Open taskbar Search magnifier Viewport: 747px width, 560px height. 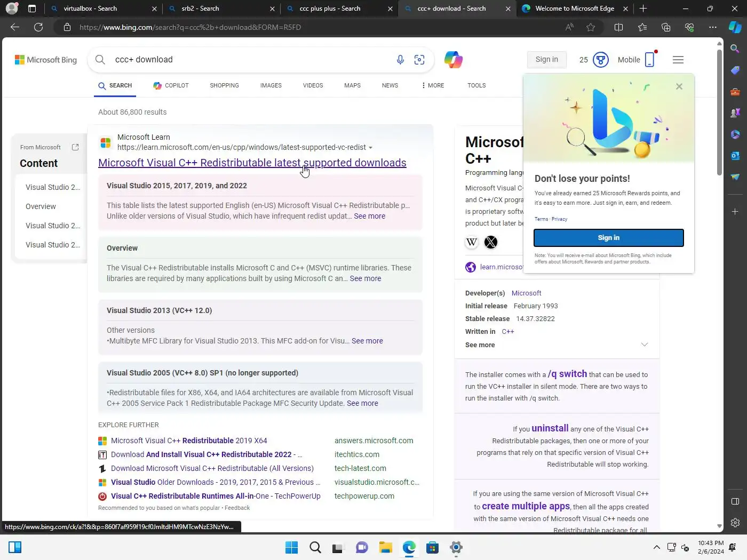[x=315, y=547]
